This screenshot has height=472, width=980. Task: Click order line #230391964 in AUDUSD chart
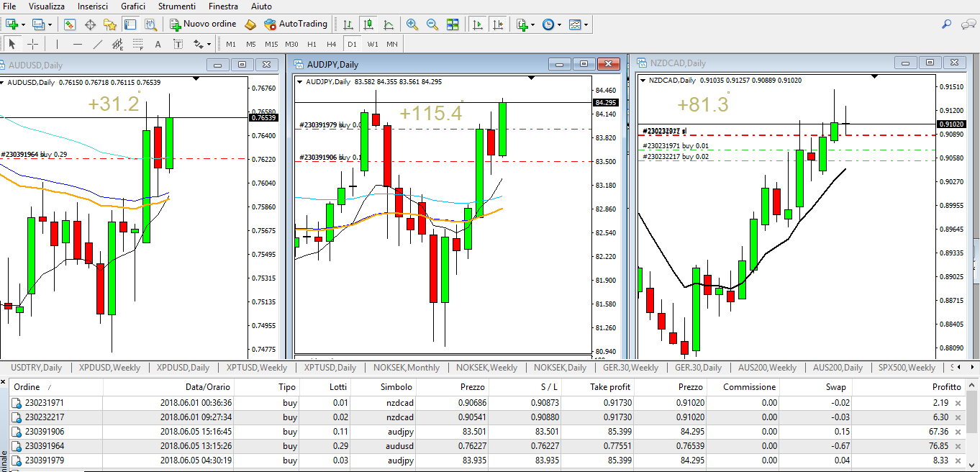click(122, 158)
